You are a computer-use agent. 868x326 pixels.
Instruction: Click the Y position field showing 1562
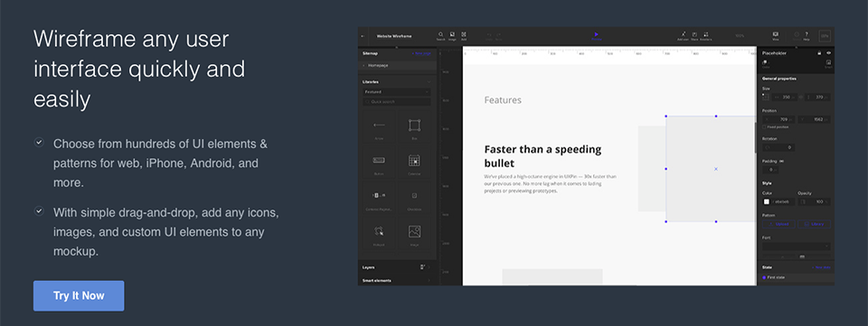click(x=814, y=119)
